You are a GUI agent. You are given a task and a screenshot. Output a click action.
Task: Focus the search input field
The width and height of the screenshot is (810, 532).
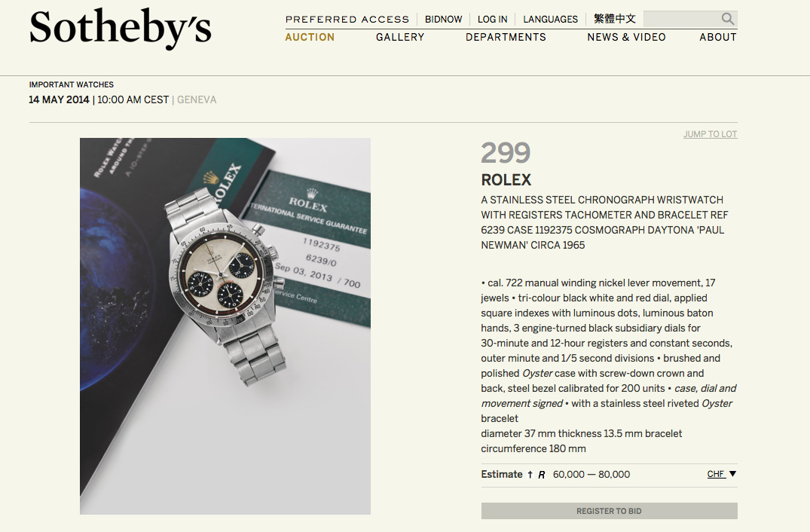pyautogui.click(x=682, y=19)
